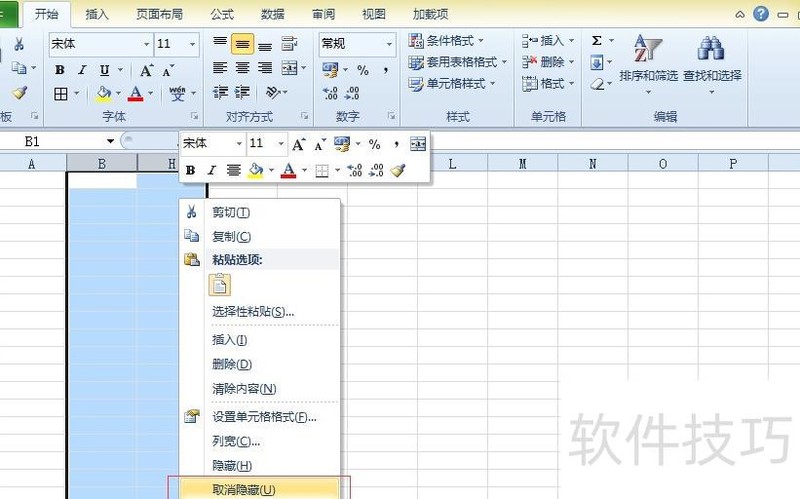
Task: Increase font size in ribbon
Action: (x=146, y=70)
